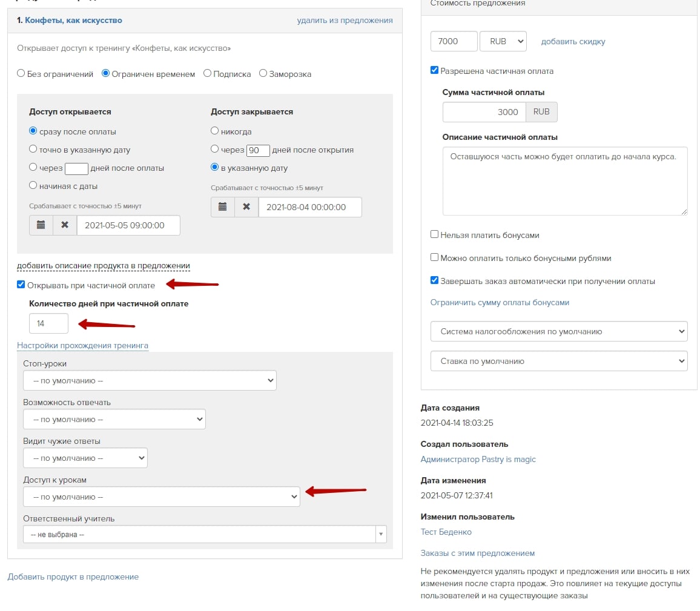Open calendar picker for access opening date
This screenshot has height=611, width=700.
[x=41, y=225]
